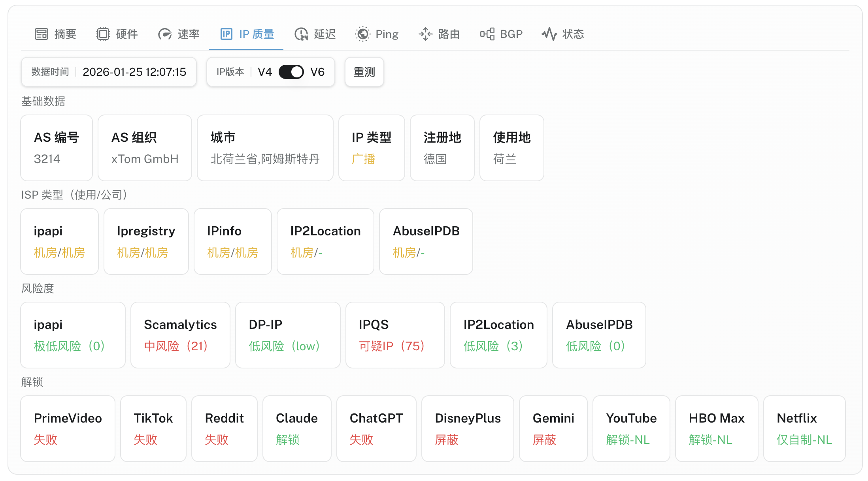Click the IP 质量 tab icon
Screen dimensions: 868x481
pos(226,34)
